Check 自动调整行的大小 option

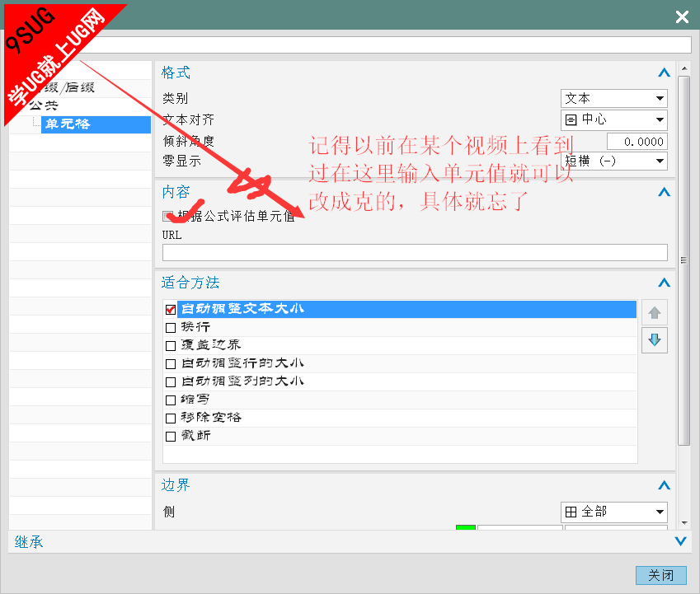170,364
